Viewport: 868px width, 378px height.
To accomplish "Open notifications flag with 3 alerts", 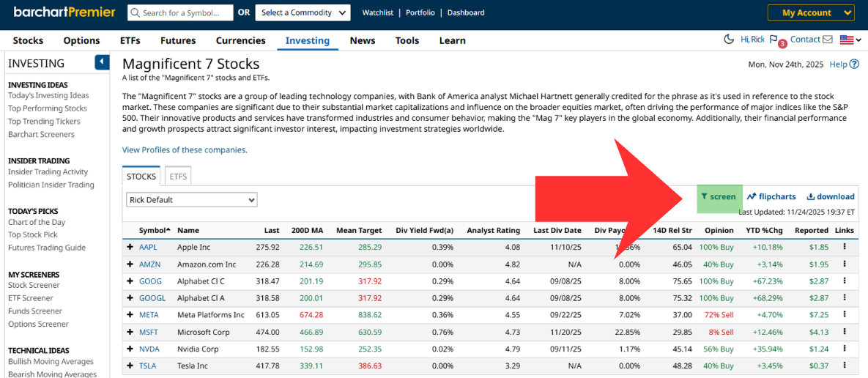I will tap(774, 40).
